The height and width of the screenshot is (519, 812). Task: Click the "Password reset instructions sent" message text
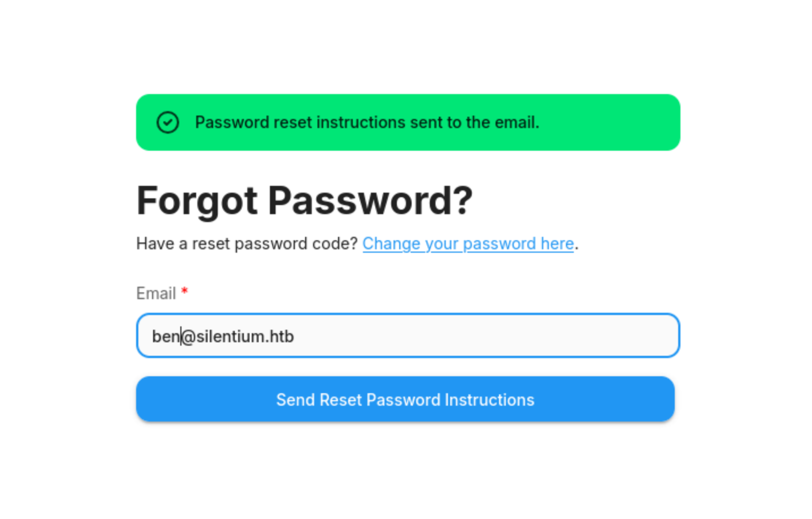click(x=366, y=122)
